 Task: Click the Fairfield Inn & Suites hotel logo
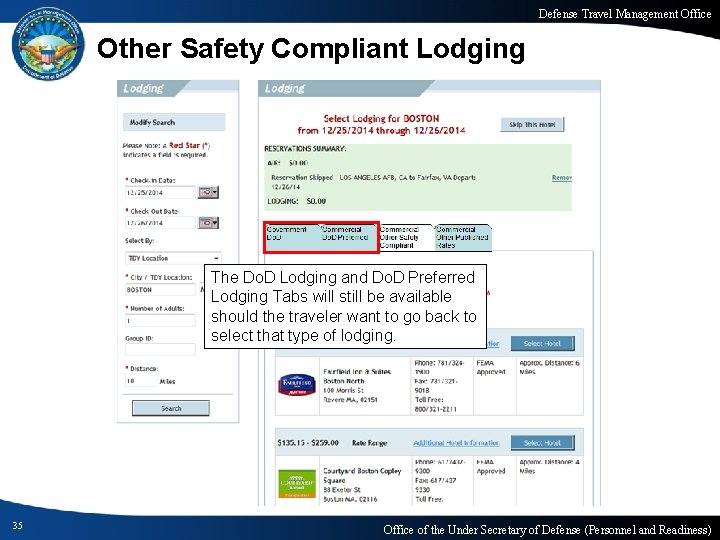click(297, 385)
